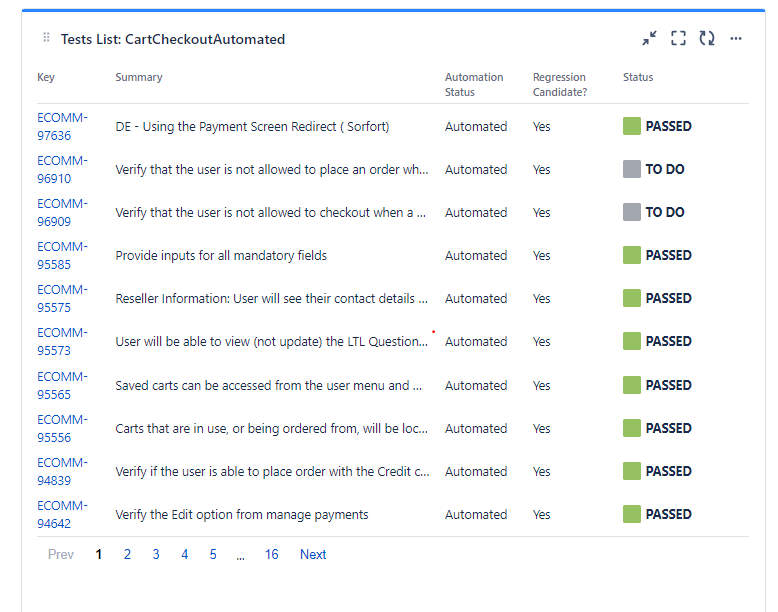
Task: Click the Automation Status column header
Action: pos(474,84)
